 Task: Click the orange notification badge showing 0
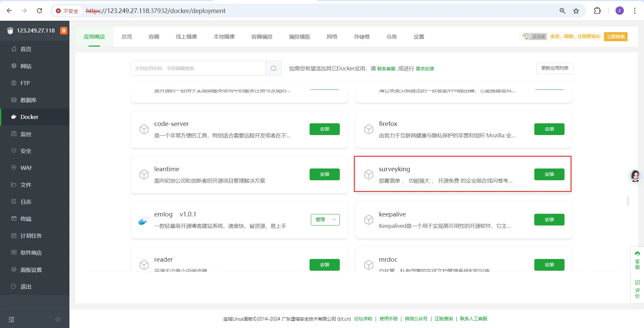point(64,30)
